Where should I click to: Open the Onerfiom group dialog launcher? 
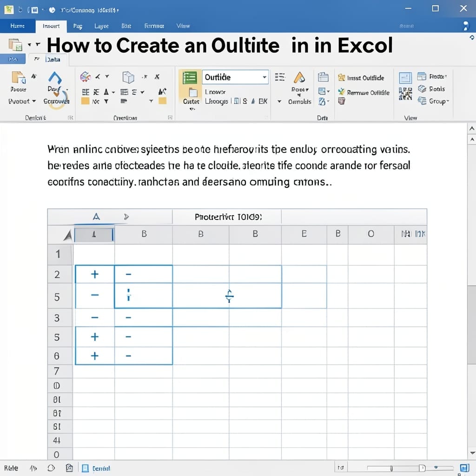point(170,118)
